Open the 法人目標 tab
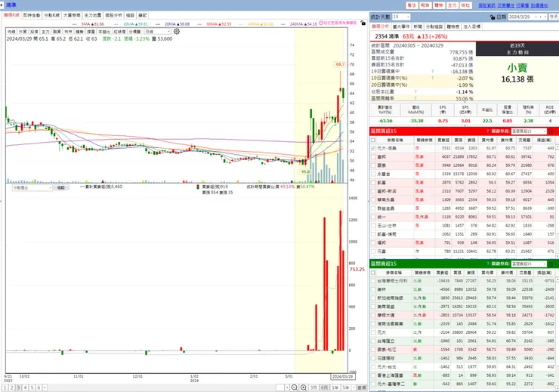 pyautogui.click(x=472, y=26)
